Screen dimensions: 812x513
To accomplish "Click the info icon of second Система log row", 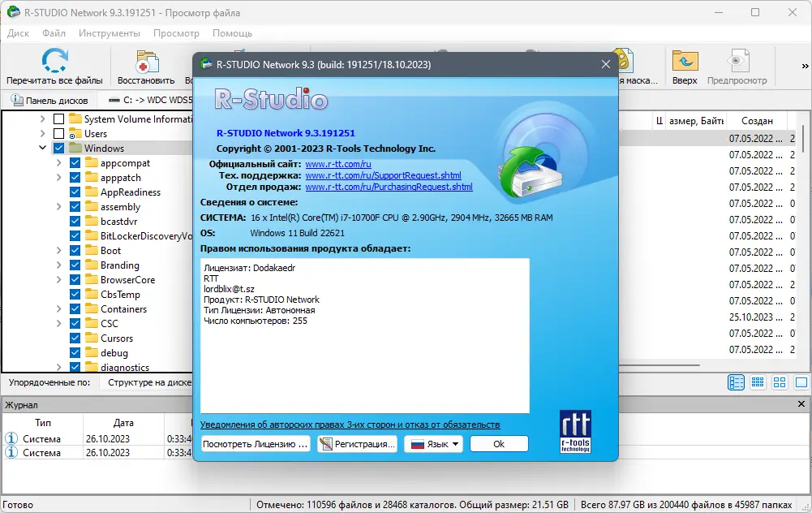I will pyautogui.click(x=11, y=452).
